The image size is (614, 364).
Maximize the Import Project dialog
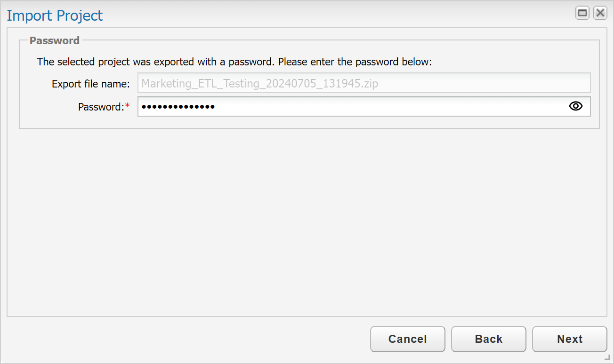582,13
